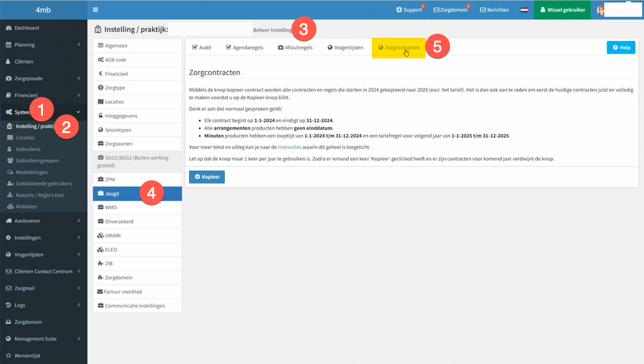The width and height of the screenshot is (644, 364).
Task: Click the Management Suite icon
Action: tap(8, 339)
